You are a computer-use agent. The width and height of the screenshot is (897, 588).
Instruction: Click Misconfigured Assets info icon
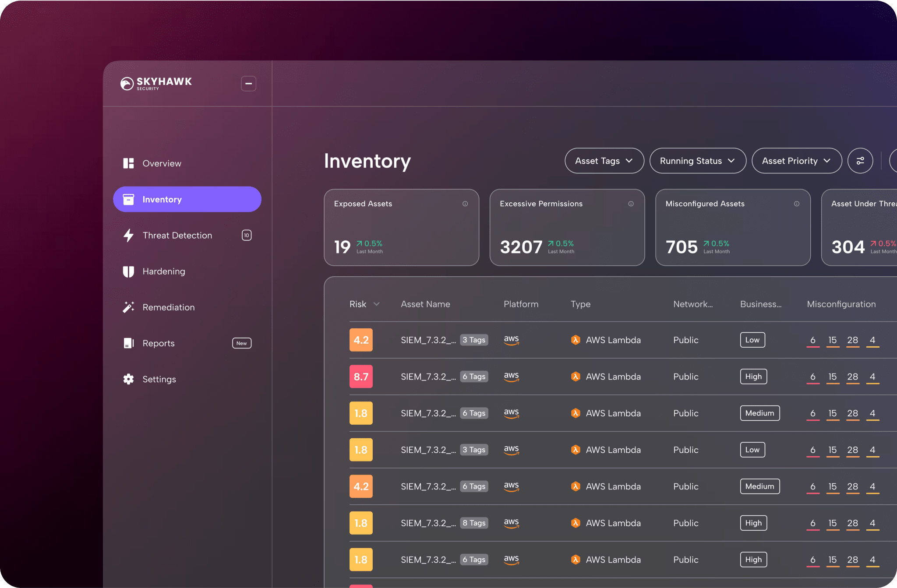pos(797,204)
